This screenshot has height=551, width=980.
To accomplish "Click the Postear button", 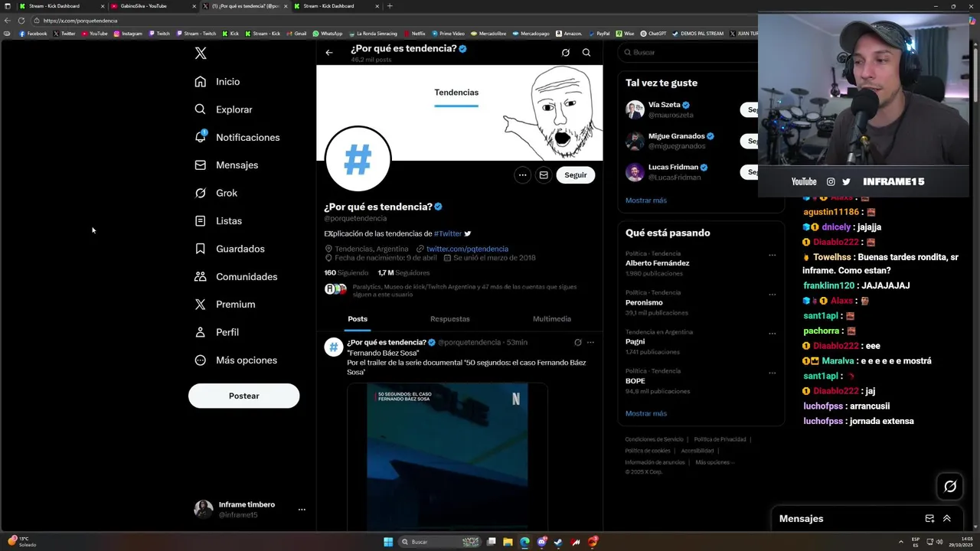I will coord(243,396).
